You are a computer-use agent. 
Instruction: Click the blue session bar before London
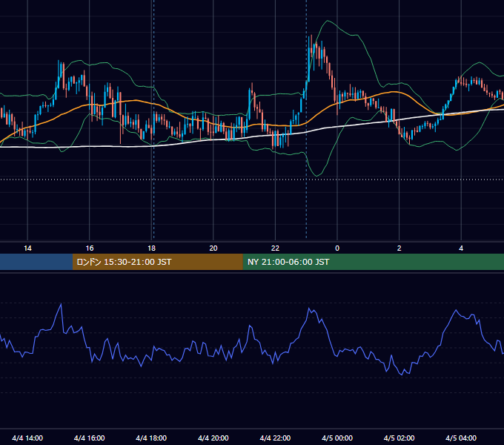click(36, 262)
